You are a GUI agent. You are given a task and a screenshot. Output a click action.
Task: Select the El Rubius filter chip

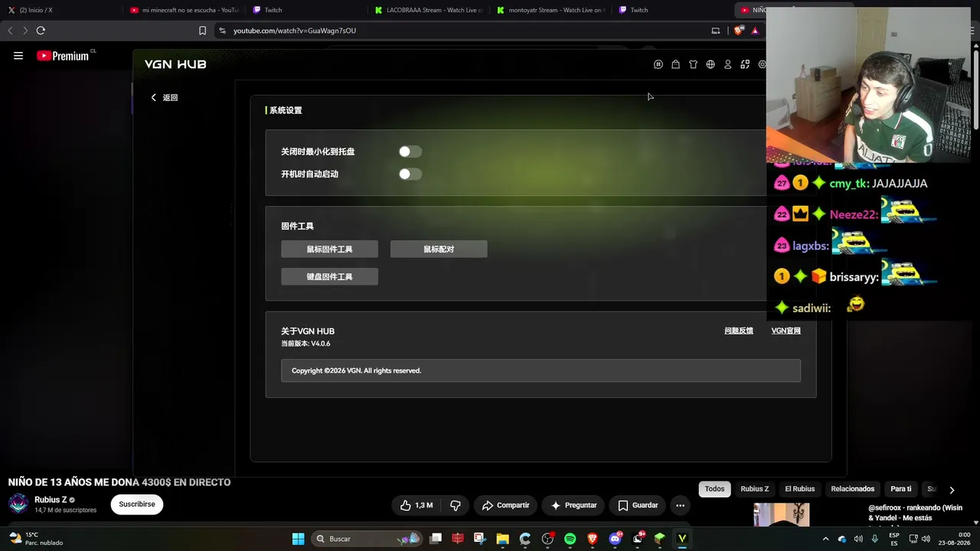(799, 489)
